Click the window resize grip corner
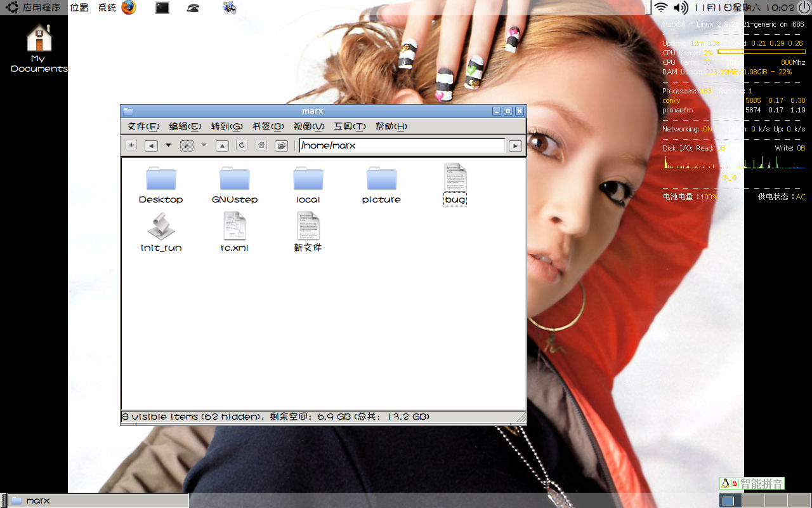The width and height of the screenshot is (812, 508). tap(521, 418)
